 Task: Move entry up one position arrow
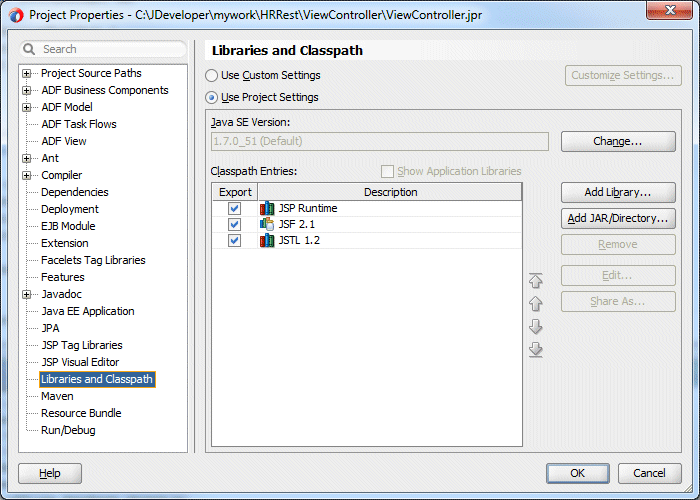[536, 304]
